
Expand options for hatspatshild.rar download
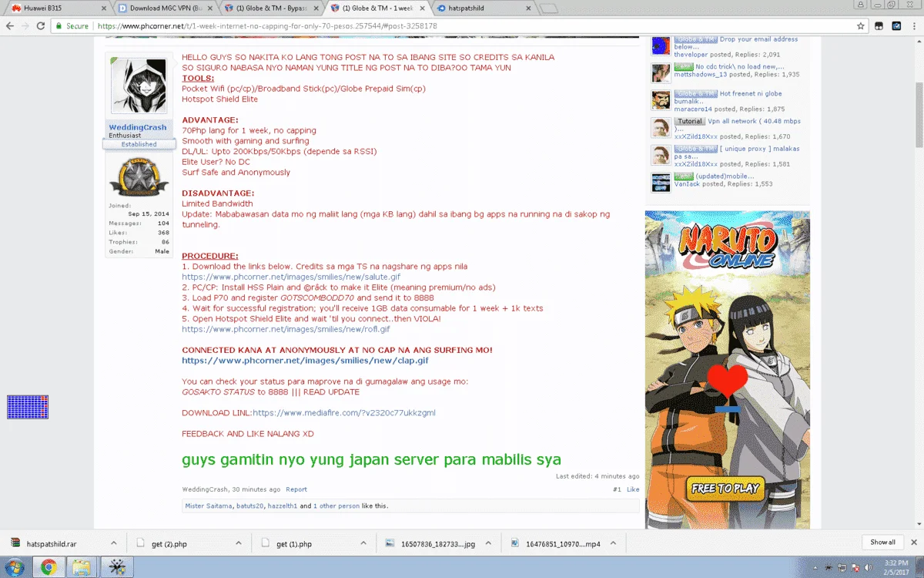pyautogui.click(x=113, y=543)
